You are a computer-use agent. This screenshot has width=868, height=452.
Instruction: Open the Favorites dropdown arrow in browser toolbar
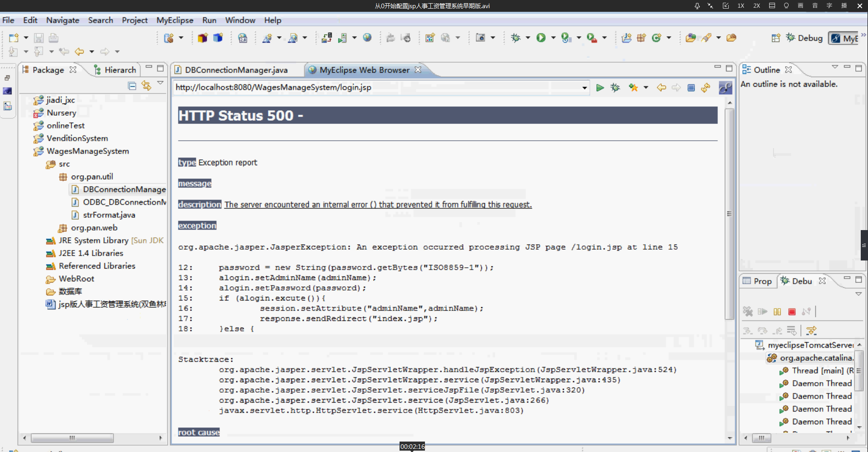(x=646, y=88)
